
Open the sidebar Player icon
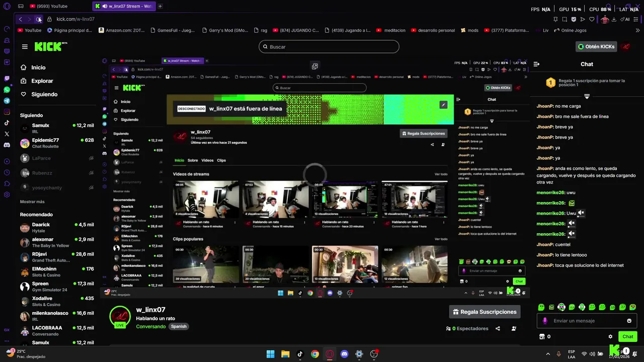[7, 161]
